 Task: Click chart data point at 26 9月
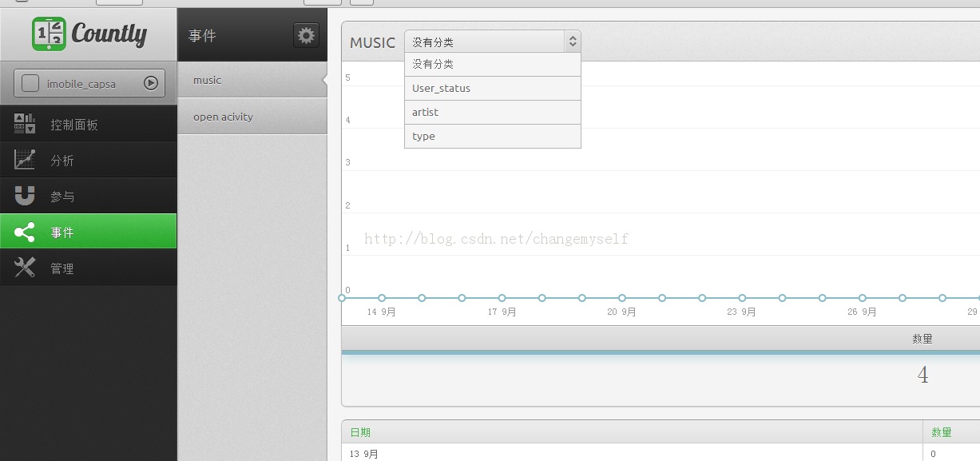tap(863, 298)
